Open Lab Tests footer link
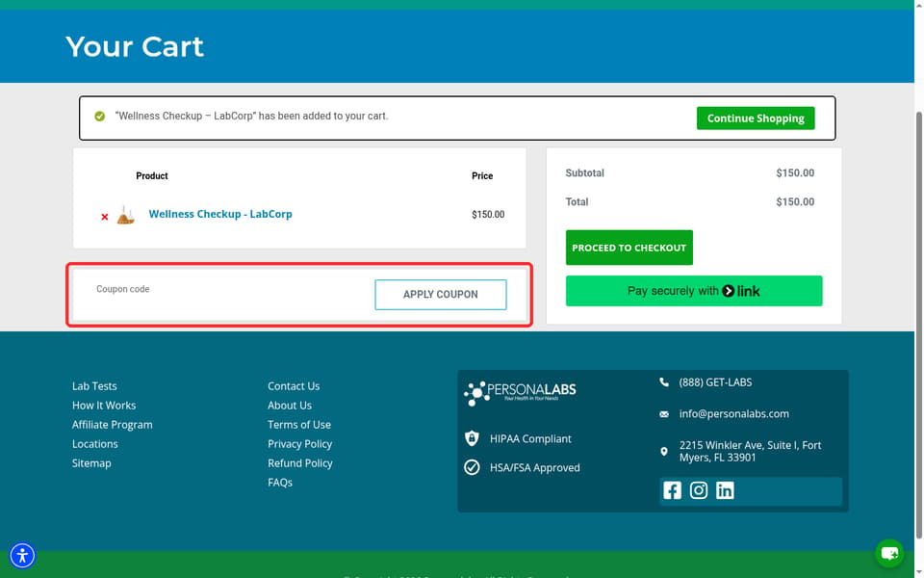Image resolution: width=924 pixels, height=578 pixels. pos(94,386)
